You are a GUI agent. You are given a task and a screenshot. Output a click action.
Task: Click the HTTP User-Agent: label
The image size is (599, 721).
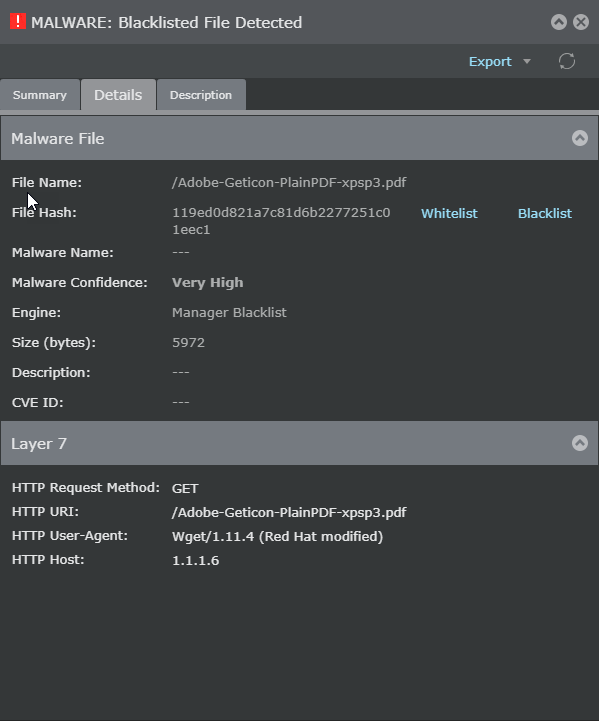[x=70, y=536]
